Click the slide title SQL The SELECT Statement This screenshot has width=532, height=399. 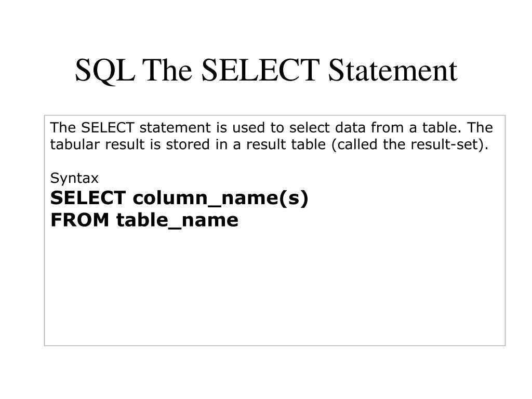(x=266, y=70)
